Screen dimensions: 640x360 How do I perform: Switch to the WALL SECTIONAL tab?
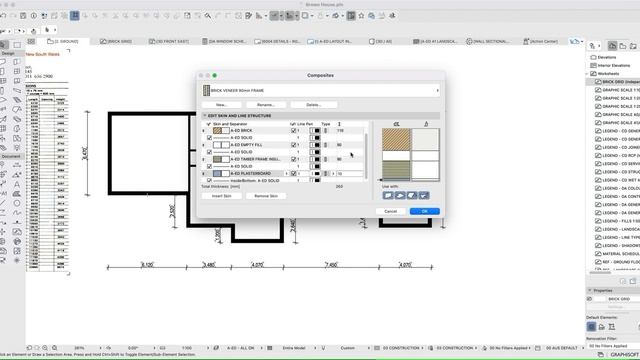click(488, 41)
